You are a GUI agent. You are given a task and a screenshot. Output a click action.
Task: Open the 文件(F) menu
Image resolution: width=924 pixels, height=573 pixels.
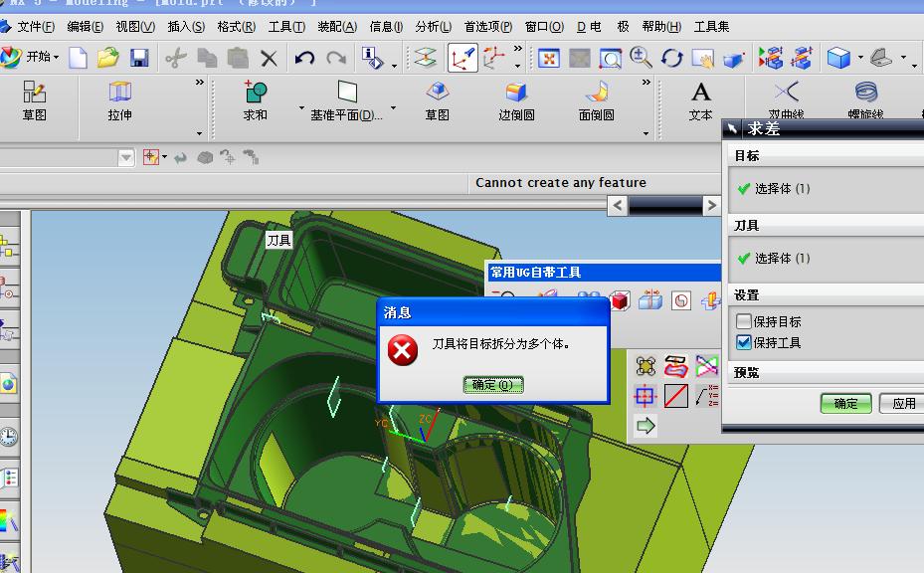click(x=36, y=27)
